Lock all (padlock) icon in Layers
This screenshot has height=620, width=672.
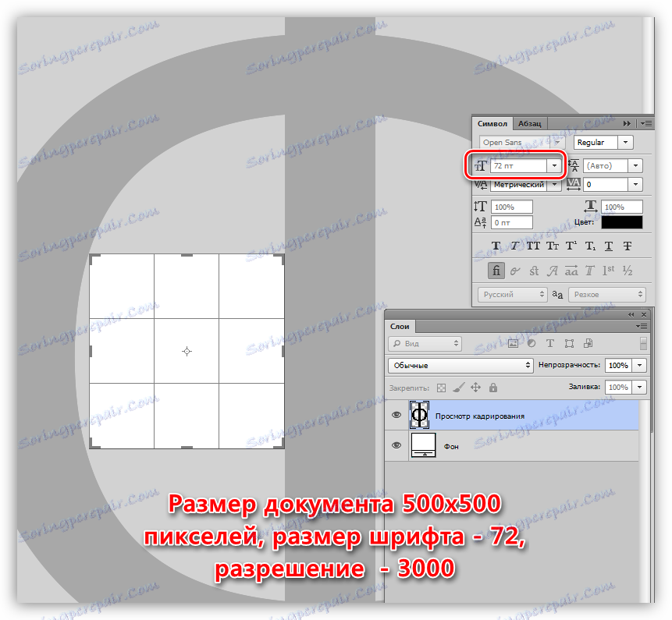click(493, 388)
